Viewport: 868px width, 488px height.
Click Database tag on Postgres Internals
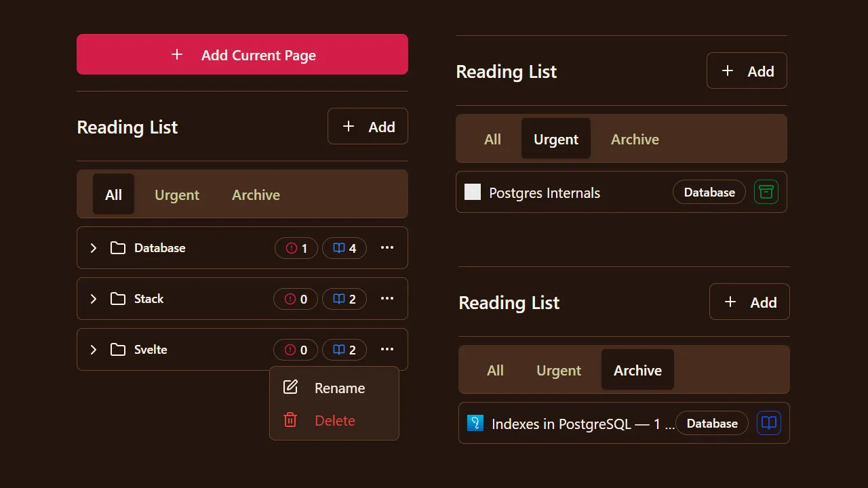(709, 192)
